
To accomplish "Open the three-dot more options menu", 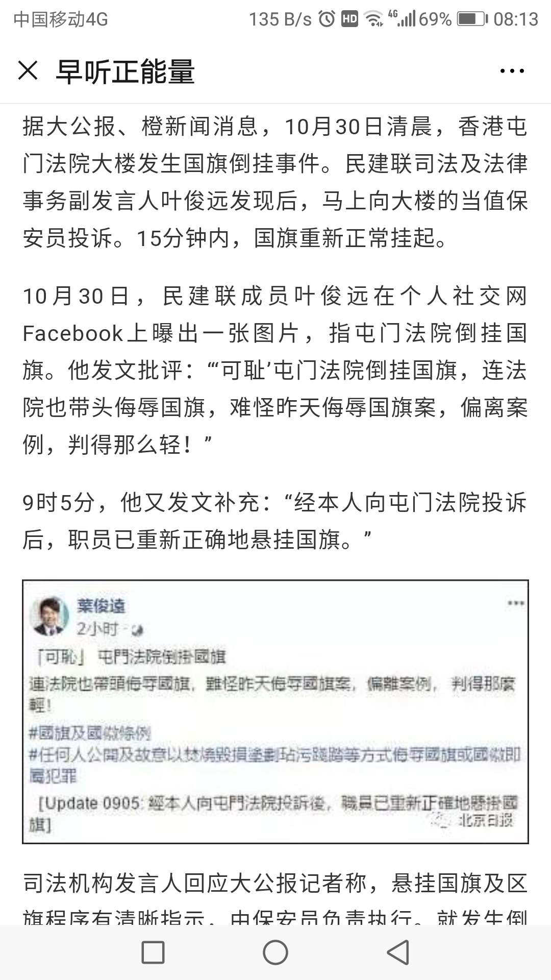I will pos(512,71).
